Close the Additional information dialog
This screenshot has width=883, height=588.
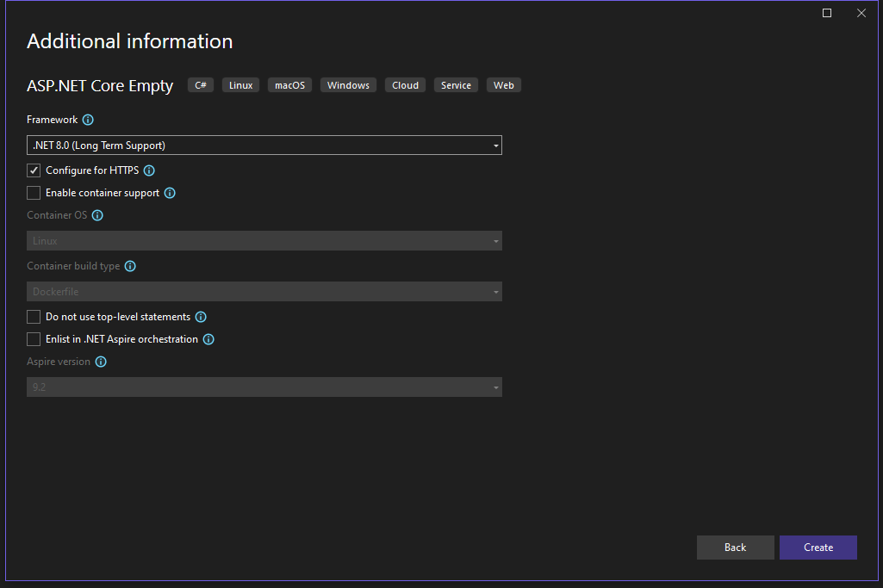click(861, 13)
